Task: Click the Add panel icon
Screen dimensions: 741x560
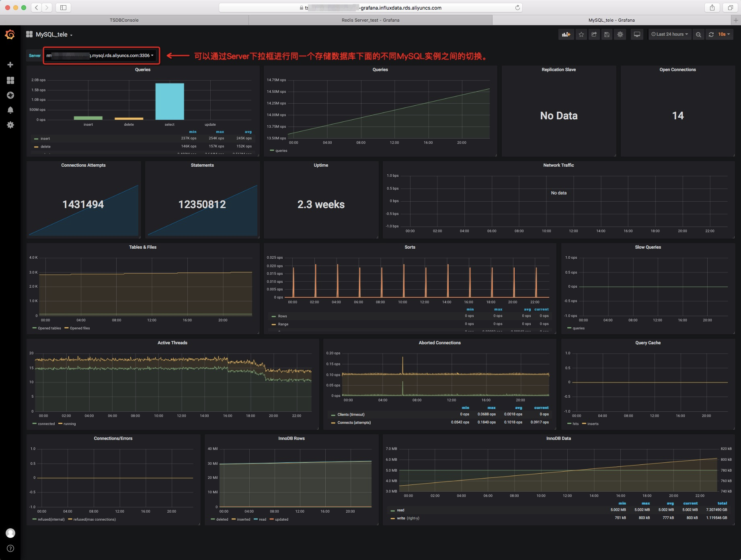Action: point(566,35)
